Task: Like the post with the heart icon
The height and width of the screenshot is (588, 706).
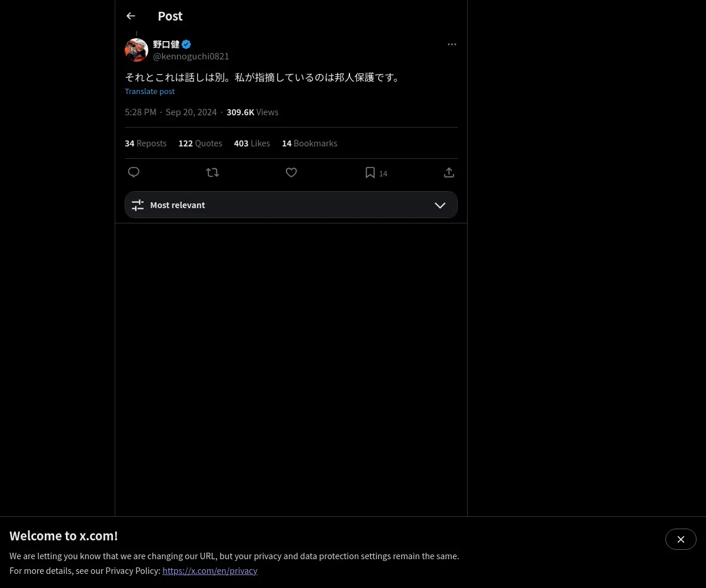Action: pos(291,172)
